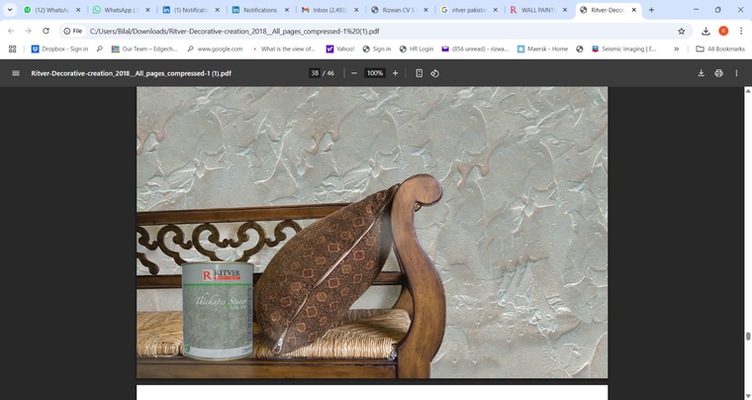Open the Sign in bookmark

tap(376, 49)
